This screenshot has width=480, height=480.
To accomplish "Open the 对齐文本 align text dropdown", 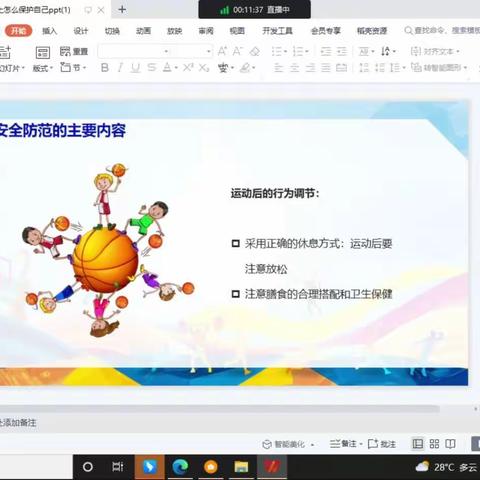I will [x=435, y=51].
